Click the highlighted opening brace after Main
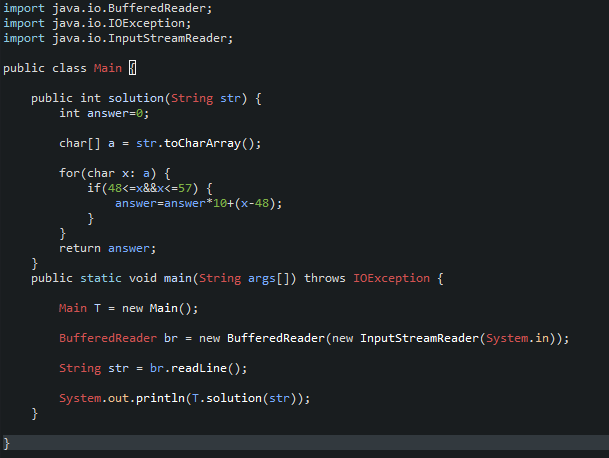This screenshot has height=458, width=609. (x=132, y=68)
